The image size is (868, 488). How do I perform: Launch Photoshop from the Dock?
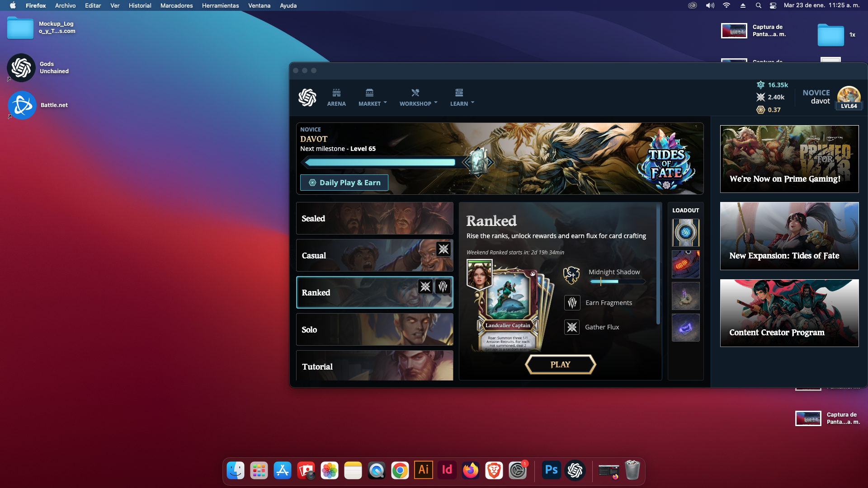[x=551, y=470]
